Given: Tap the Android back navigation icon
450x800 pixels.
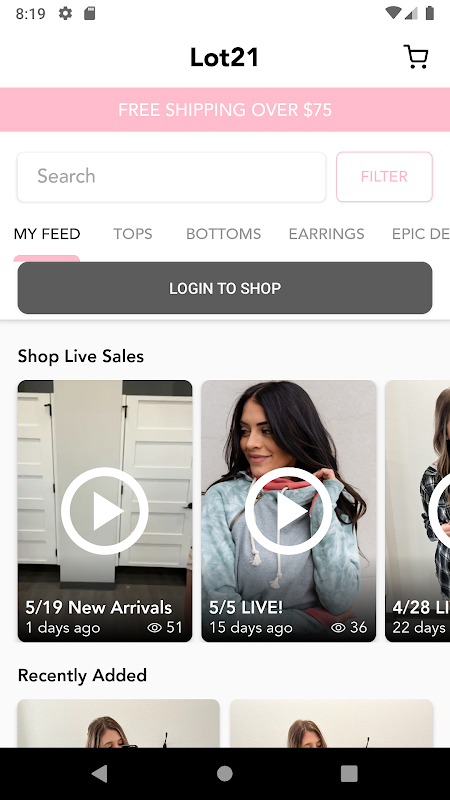Looking at the screenshot, I should click(x=99, y=774).
